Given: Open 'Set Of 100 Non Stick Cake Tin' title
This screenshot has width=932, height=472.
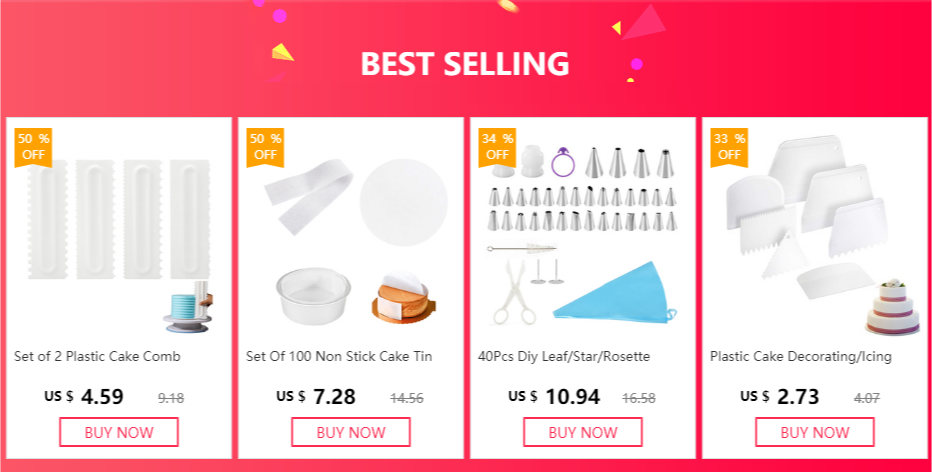Looking at the screenshot, I should point(339,357).
